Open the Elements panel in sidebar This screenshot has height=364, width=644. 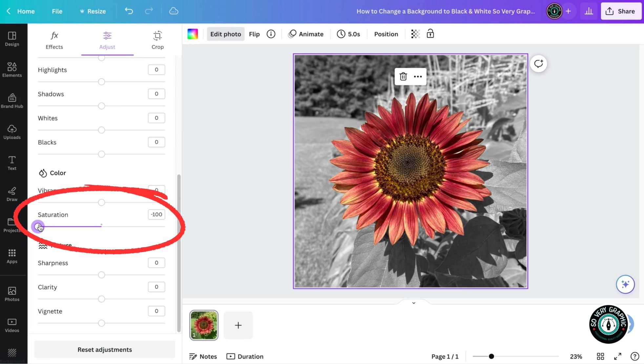11,69
